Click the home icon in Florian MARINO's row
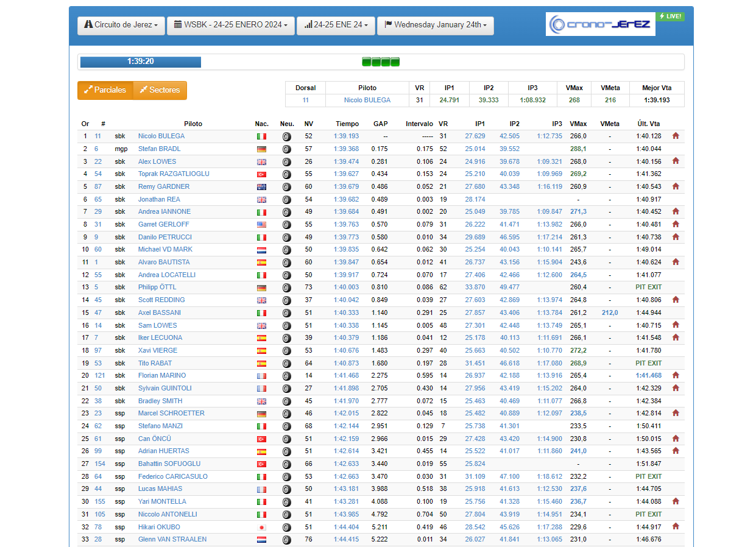This screenshot has height=547, width=756. (675, 375)
